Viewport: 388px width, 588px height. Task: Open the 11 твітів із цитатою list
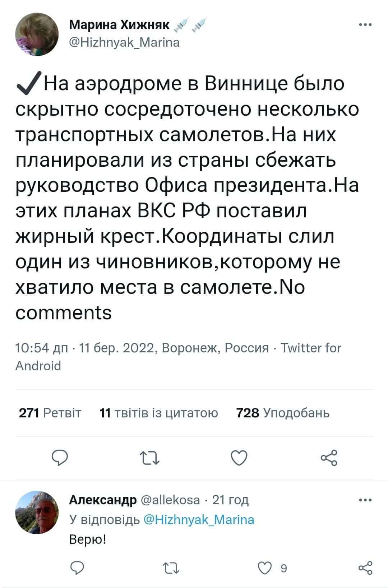pos(158,413)
